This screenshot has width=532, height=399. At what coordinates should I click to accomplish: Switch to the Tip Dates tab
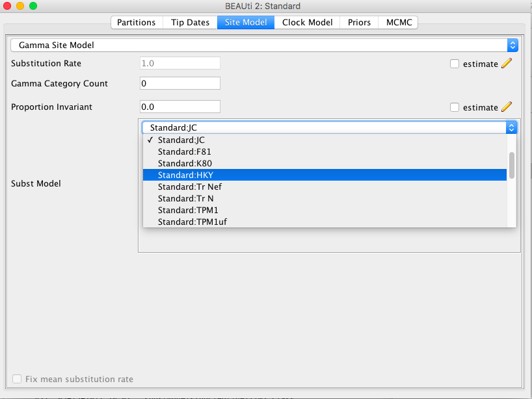(190, 22)
